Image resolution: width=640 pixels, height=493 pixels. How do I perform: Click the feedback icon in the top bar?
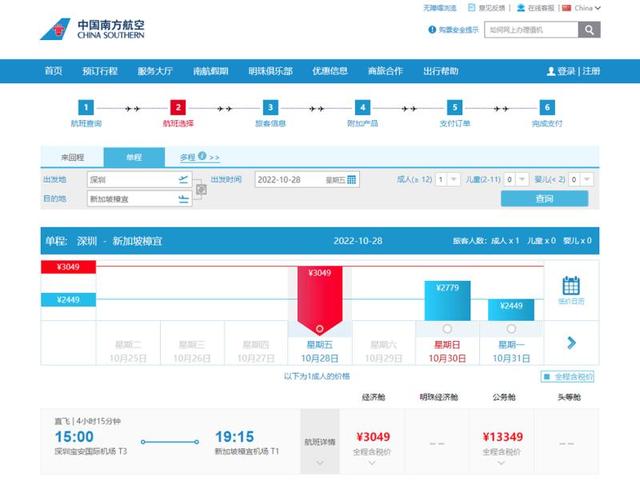(x=471, y=8)
